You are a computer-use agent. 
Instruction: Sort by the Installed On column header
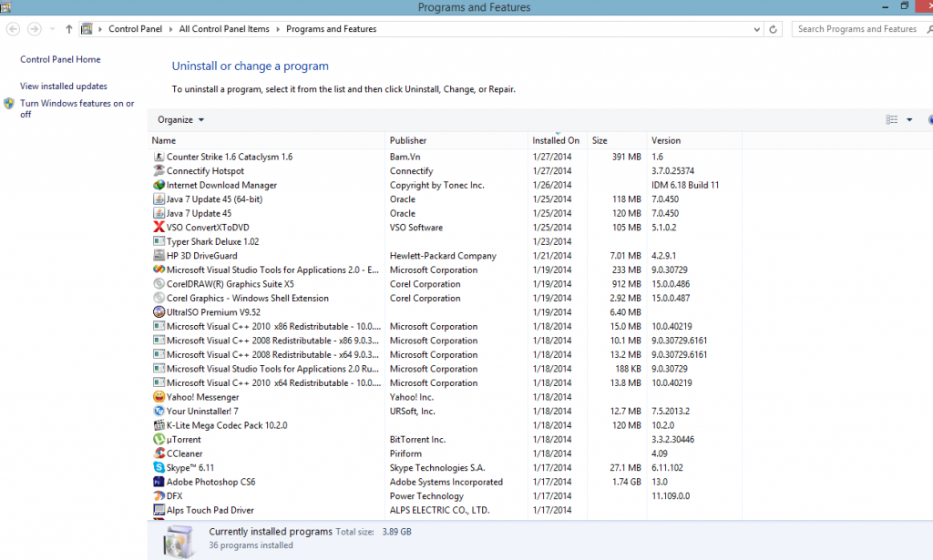pyautogui.click(x=558, y=140)
